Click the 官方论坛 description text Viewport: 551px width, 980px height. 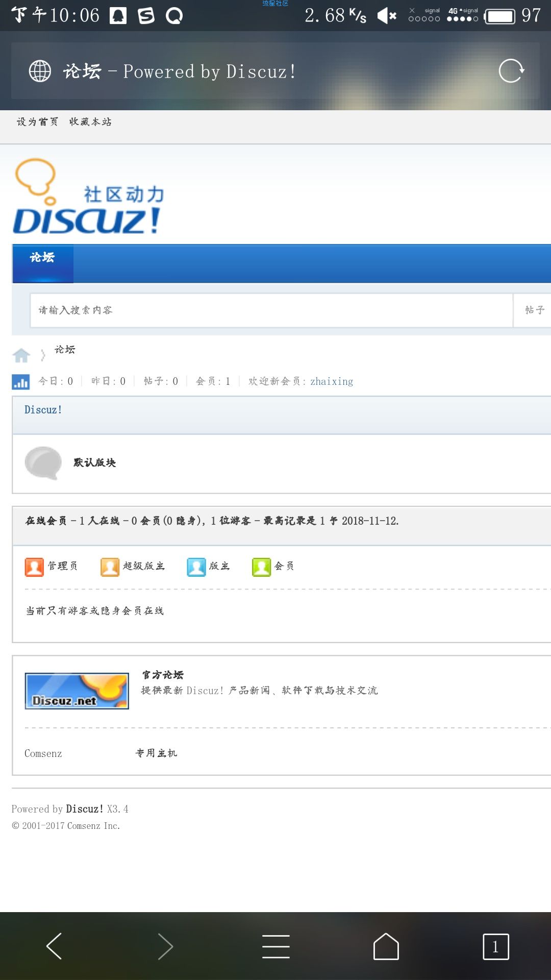pyautogui.click(x=260, y=691)
